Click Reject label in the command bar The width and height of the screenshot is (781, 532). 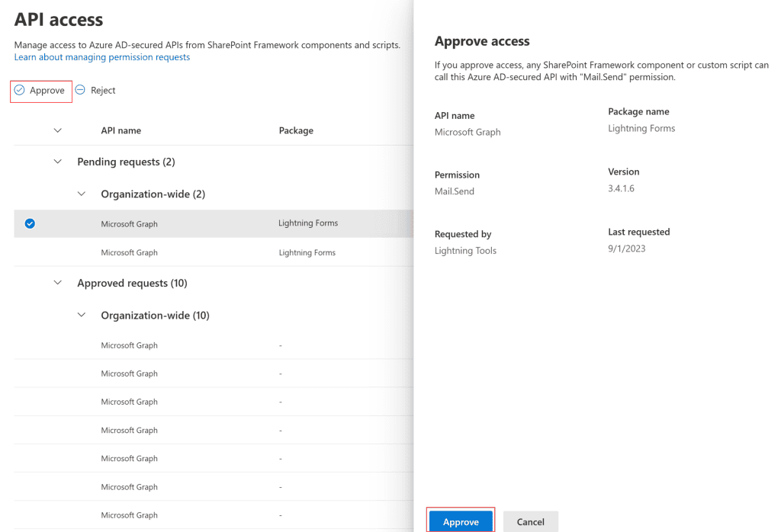[x=103, y=90]
